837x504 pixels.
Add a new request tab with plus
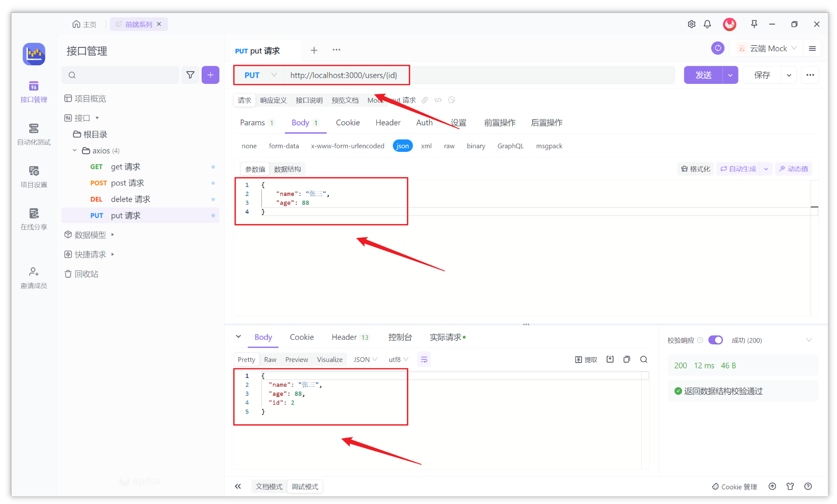(314, 50)
